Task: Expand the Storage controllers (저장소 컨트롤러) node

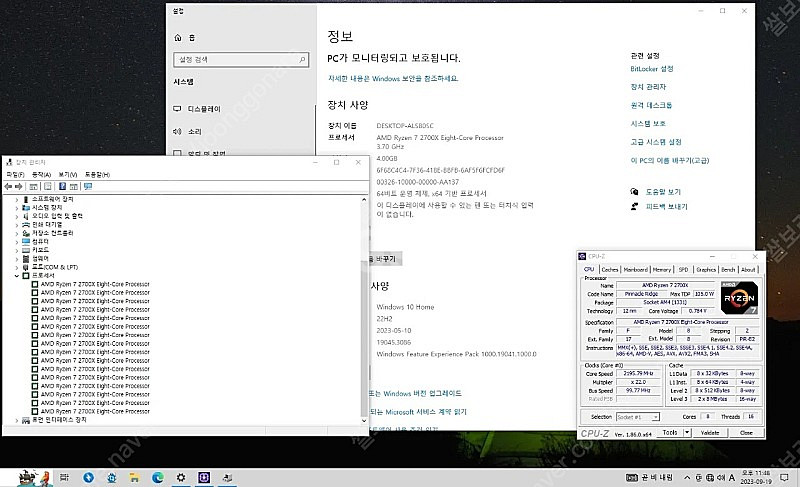Action: tap(17, 233)
